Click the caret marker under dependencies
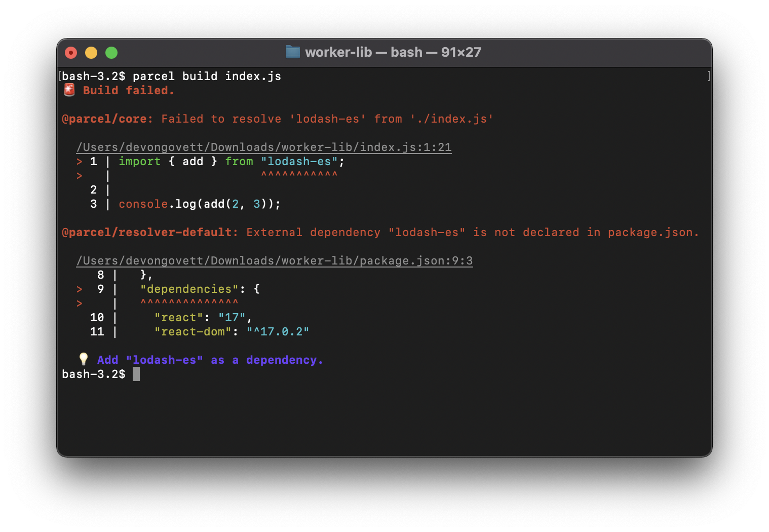This screenshot has width=769, height=532. (189, 303)
